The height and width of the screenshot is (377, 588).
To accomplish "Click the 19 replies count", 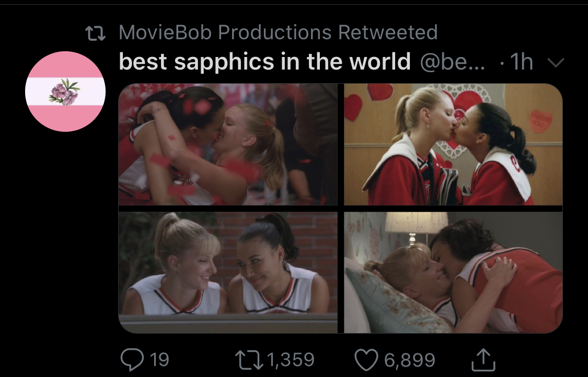I will pyautogui.click(x=159, y=360).
